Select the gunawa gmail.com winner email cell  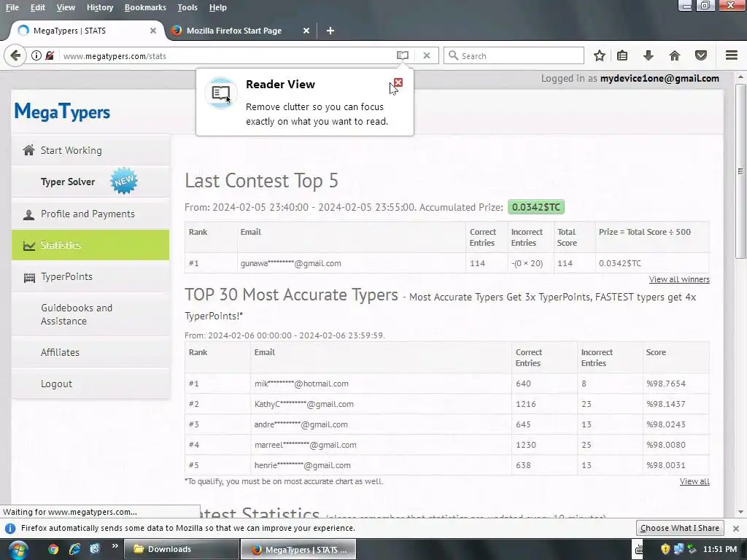coord(351,263)
